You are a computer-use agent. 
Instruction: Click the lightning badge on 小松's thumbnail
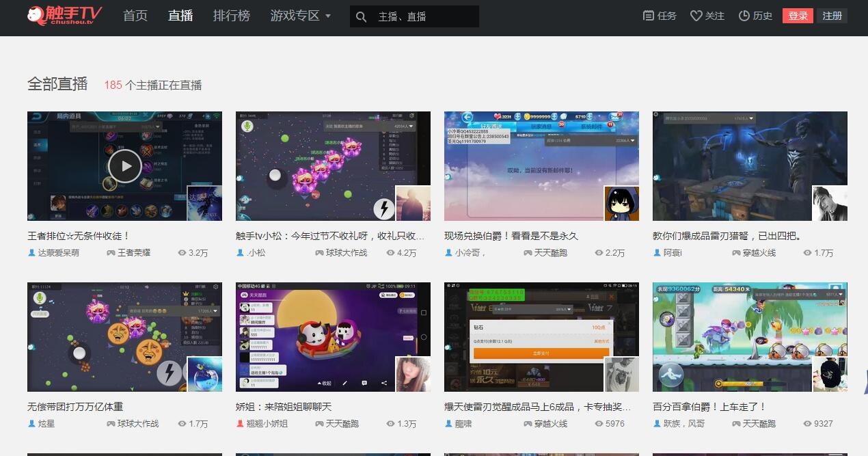point(383,208)
